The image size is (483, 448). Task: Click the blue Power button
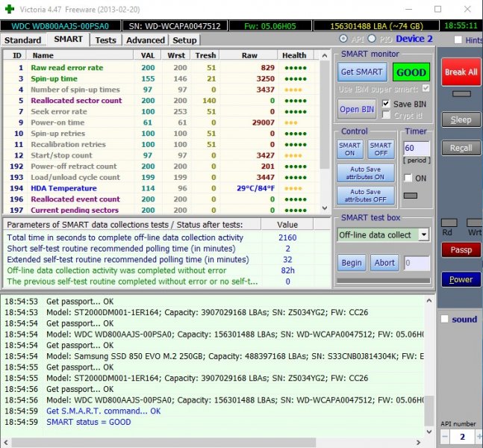[x=461, y=279]
